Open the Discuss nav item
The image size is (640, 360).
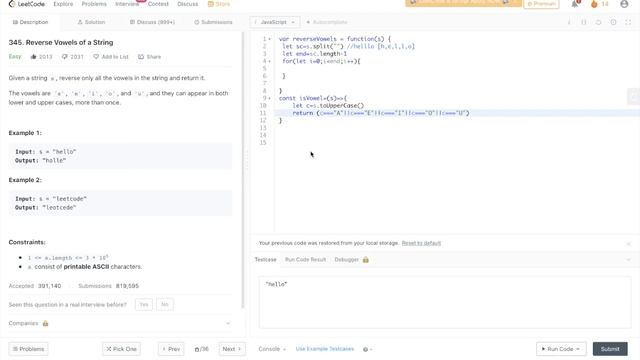pos(187,4)
